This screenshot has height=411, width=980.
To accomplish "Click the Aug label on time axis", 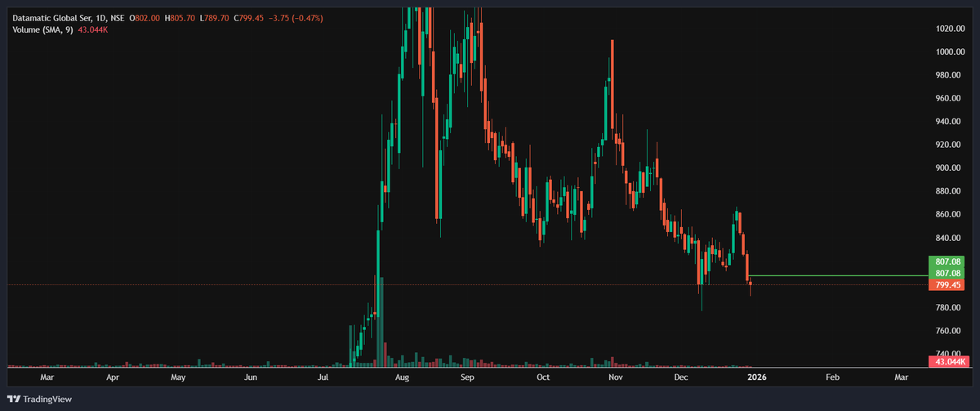I will pyautogui.click(x=401, y=378).
